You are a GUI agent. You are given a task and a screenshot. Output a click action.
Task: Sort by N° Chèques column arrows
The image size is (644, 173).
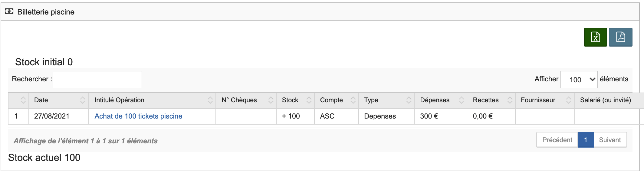pos(271,100)
